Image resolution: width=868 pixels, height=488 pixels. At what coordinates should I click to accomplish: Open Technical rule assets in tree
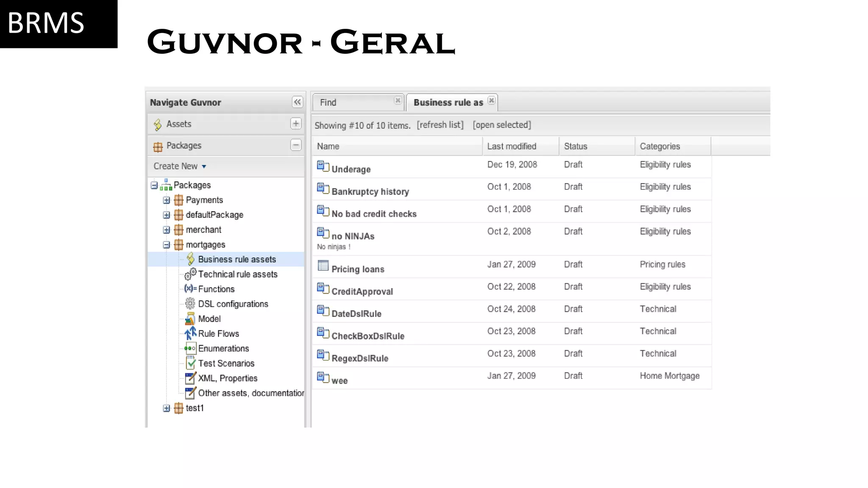pyautogui.click(x=238, y=274)
